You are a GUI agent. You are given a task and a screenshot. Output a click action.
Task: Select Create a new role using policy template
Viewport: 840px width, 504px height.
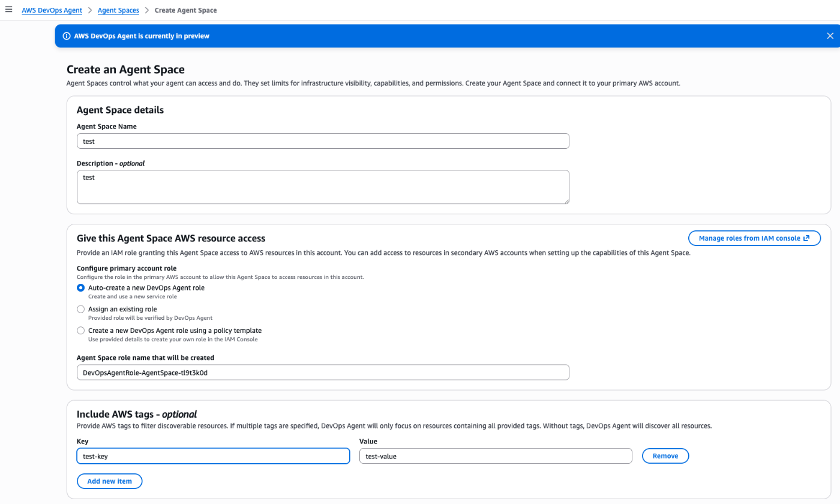coord(80,331)
